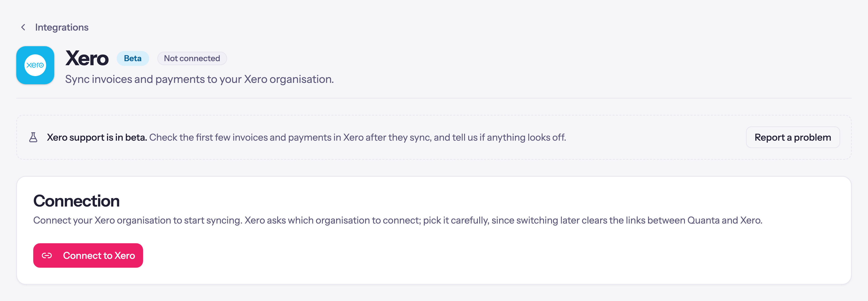Screen dimensions: 868x301
Task: Click the Connection description about choosing an organisation
Action: coord(398,220)
